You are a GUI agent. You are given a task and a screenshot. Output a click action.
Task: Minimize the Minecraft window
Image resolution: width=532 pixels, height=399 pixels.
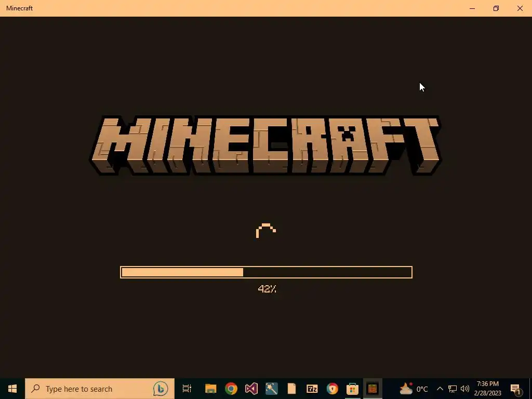coord(472,8)
